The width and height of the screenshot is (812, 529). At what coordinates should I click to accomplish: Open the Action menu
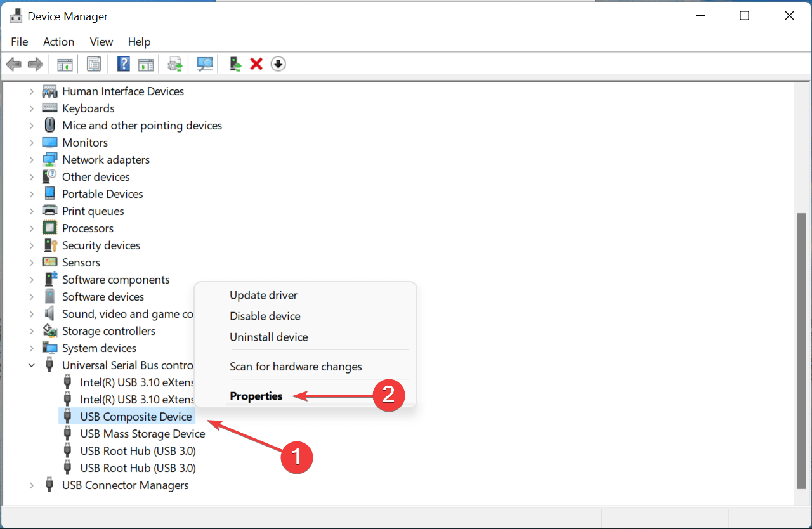58,42
